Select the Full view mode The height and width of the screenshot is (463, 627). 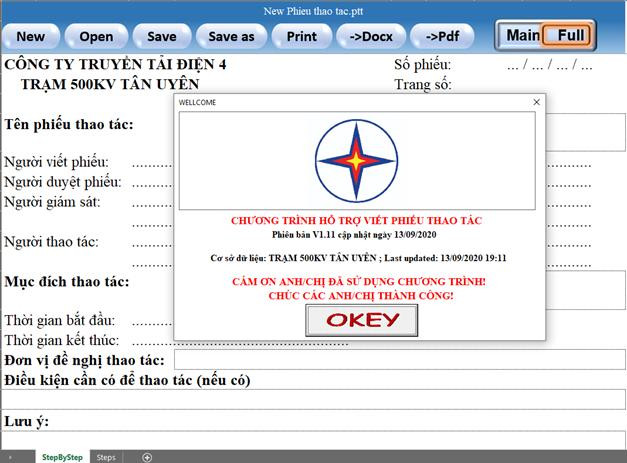(570, 35)
